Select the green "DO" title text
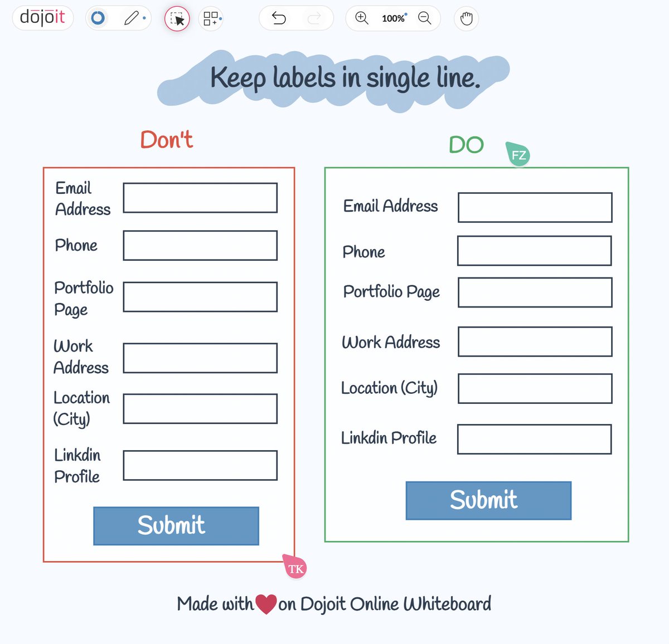The image size is (669, 644). [467, 145]
